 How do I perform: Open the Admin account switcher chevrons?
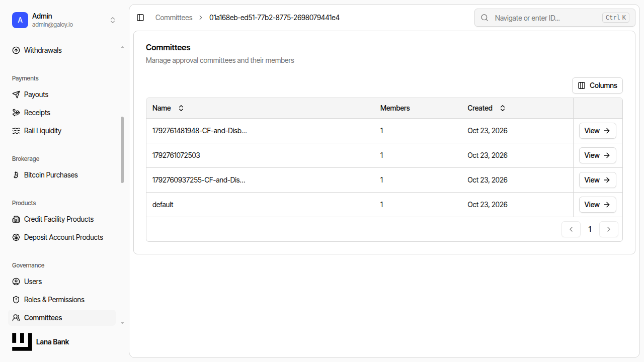(113, 20)
